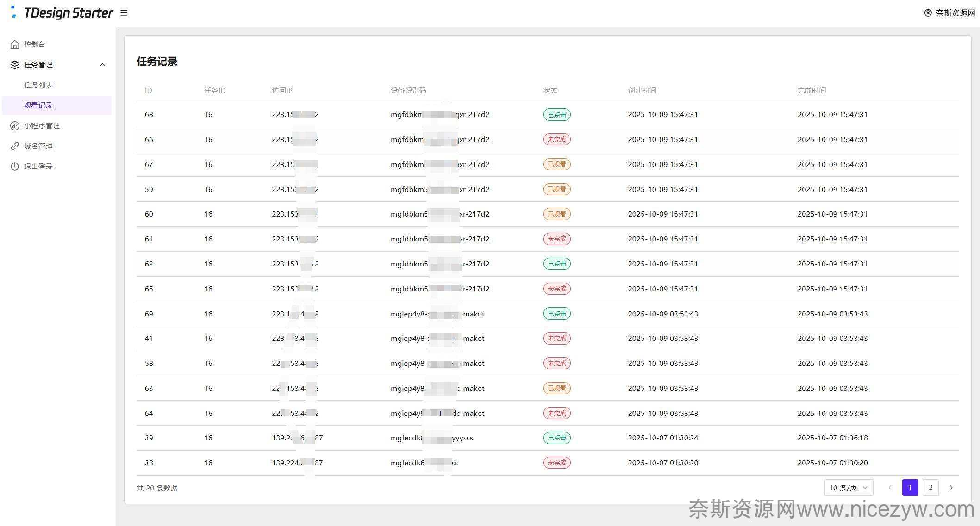
Task: Click the 任务管理 layers icon
Action: (15, 65)
